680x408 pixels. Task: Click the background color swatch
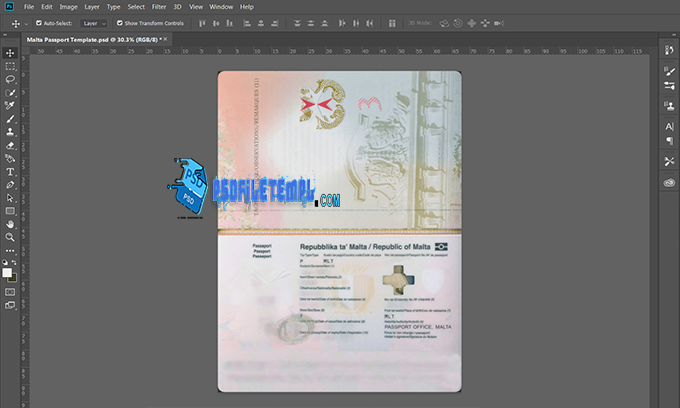point(13,278)
